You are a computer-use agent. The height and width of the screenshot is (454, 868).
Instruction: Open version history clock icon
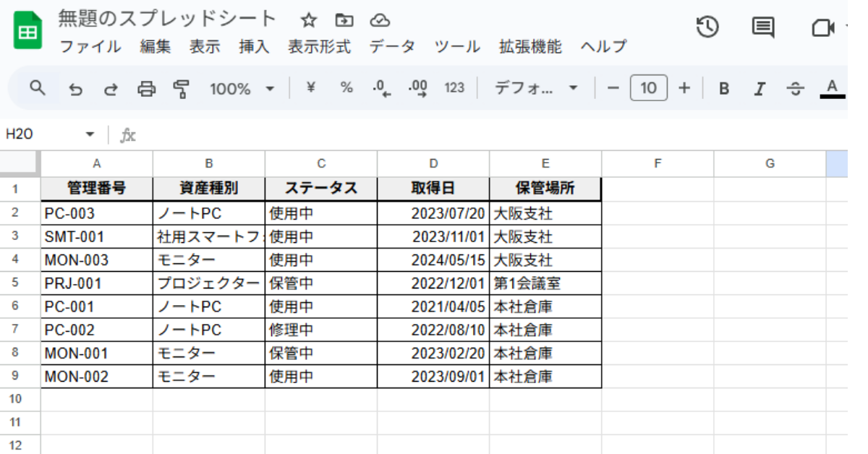point(707,27)
